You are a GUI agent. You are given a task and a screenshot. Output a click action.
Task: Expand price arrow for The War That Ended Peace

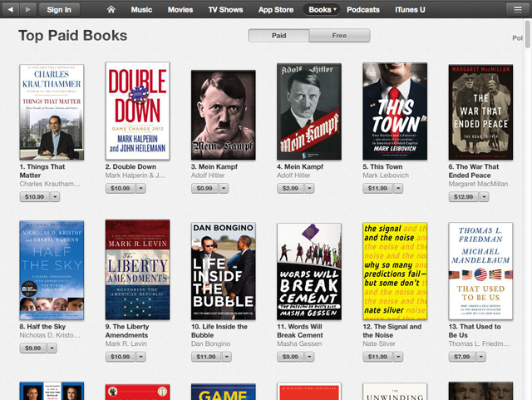point(484,197)
